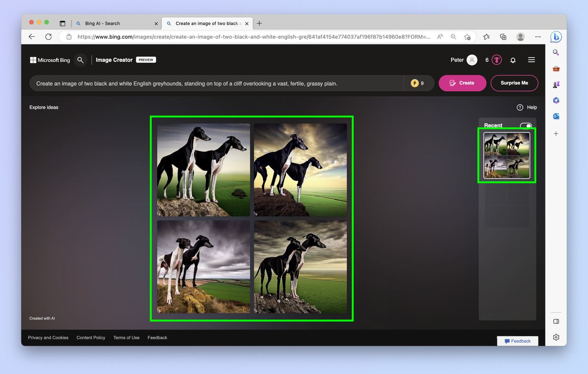This screenshot has height=374, width=588.
Task: Open the Content Policy link
Action: 91,337
